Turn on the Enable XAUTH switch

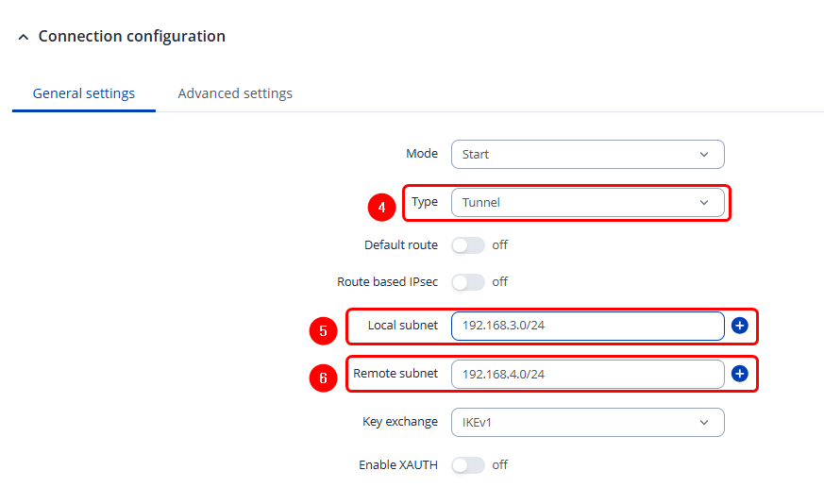point(467,464)
